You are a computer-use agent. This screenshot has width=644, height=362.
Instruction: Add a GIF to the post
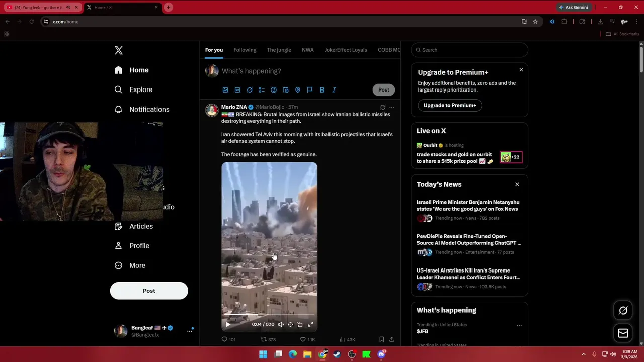[x=237, y=90]
